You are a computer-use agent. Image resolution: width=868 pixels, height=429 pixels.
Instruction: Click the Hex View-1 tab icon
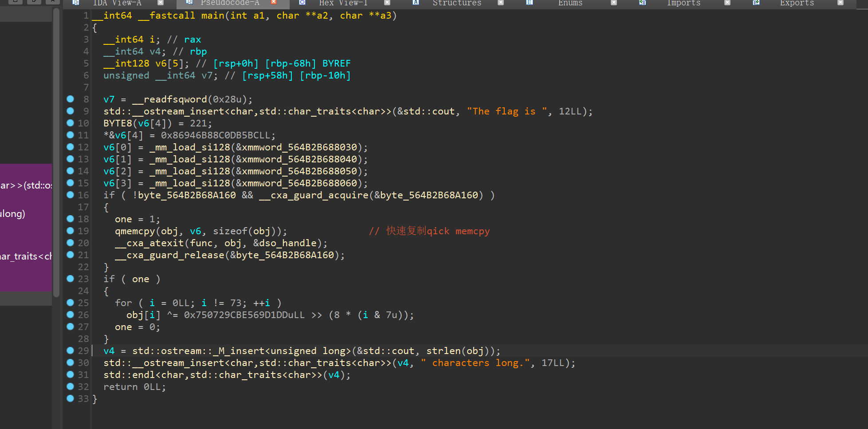point(302,3)
